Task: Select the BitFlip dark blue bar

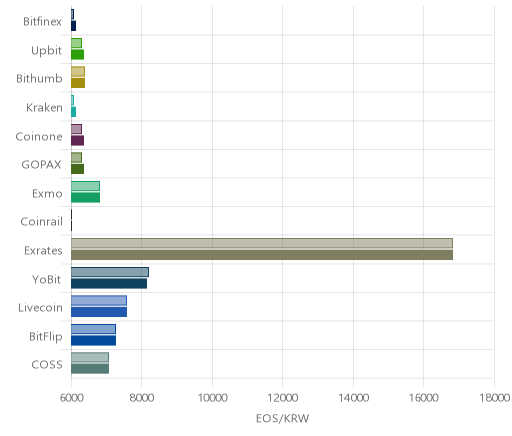Action: (93, 341)
